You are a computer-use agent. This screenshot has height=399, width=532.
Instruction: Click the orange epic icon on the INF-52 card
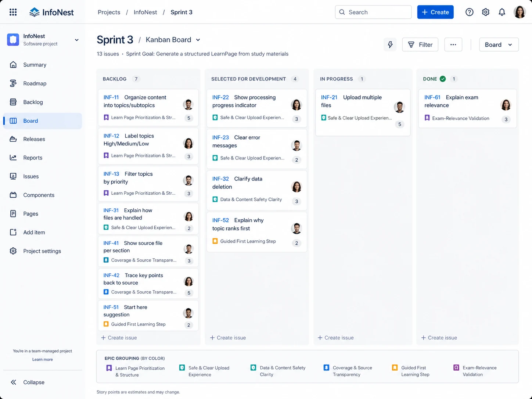(x=215, y=241)
